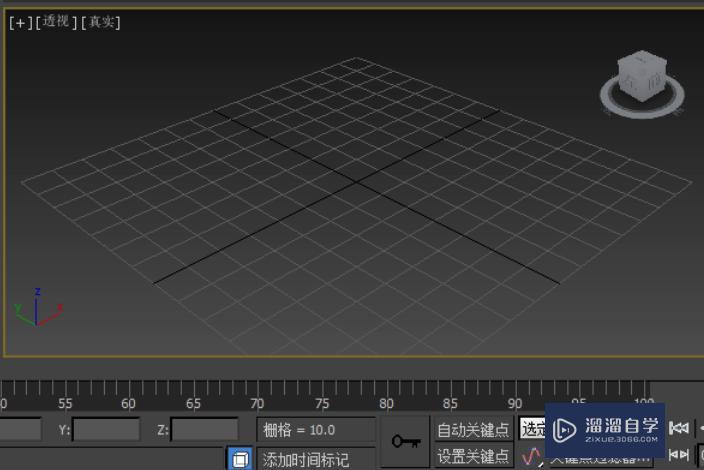704x470 pixels.
Task: Click frame 80 on the timeline
Action: pos(386,404)
